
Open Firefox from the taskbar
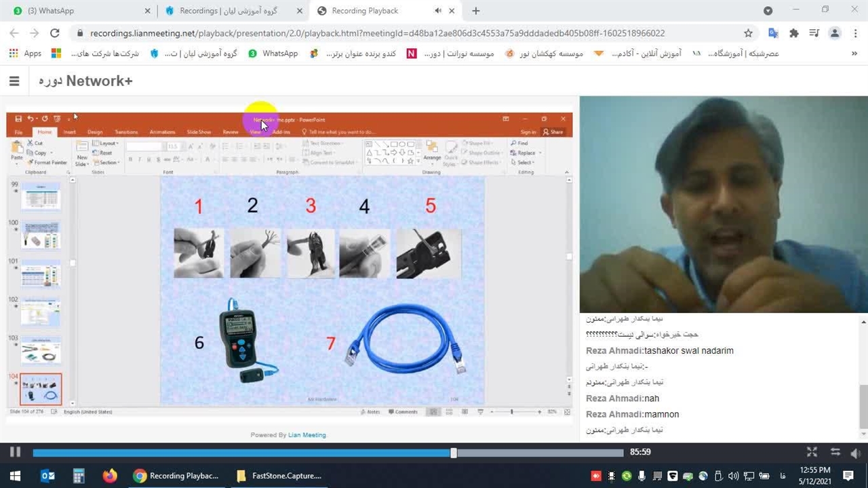coord(110,476)
